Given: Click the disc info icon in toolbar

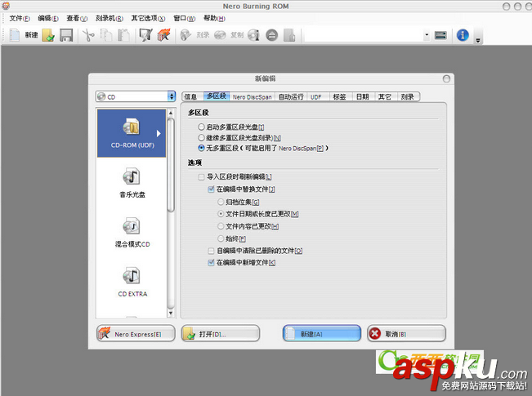Looking at the screenshot, I should pos(253,35).
